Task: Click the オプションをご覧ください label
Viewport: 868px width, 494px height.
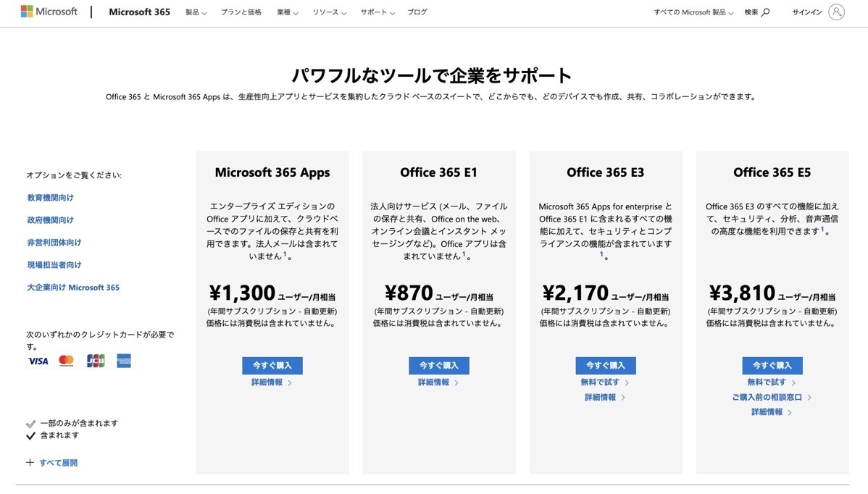Action: (x=74, y=175)
